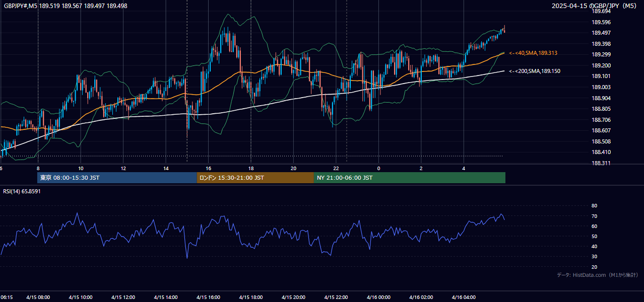The image size is (644, 302).
Task: Click the RSI(14) 65.8591 indicator label
Action: (x=22, y=191)
